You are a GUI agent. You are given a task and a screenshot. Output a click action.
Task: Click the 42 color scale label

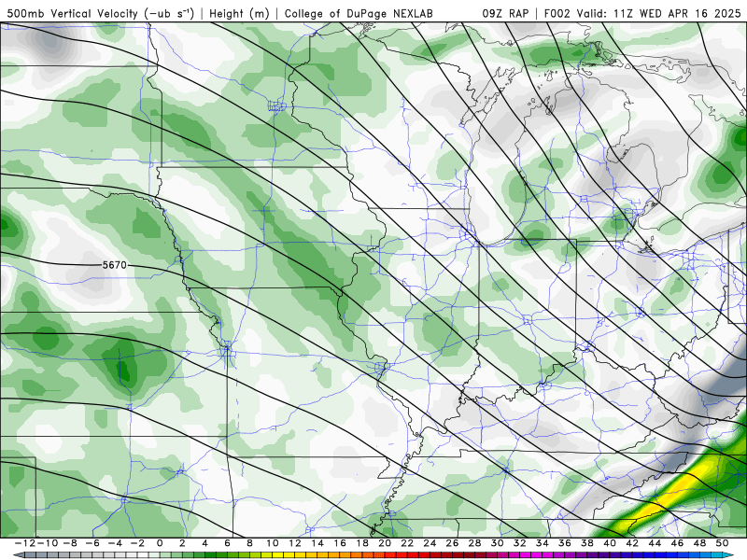click(632, 543)
